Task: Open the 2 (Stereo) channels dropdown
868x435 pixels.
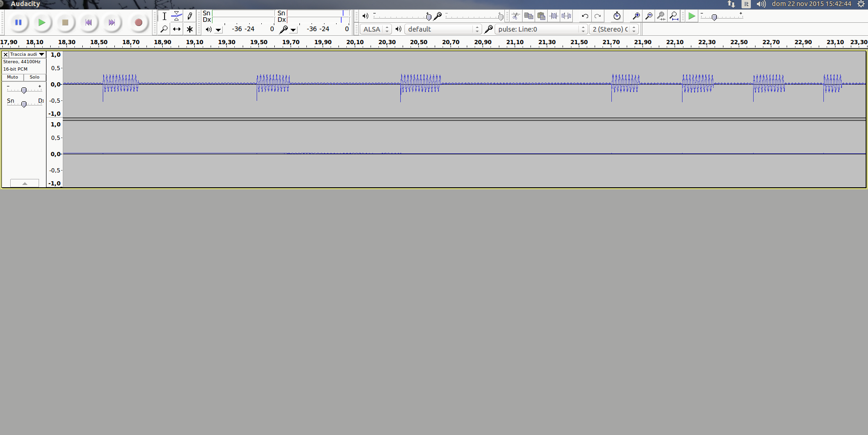Action: click(614, 29)
